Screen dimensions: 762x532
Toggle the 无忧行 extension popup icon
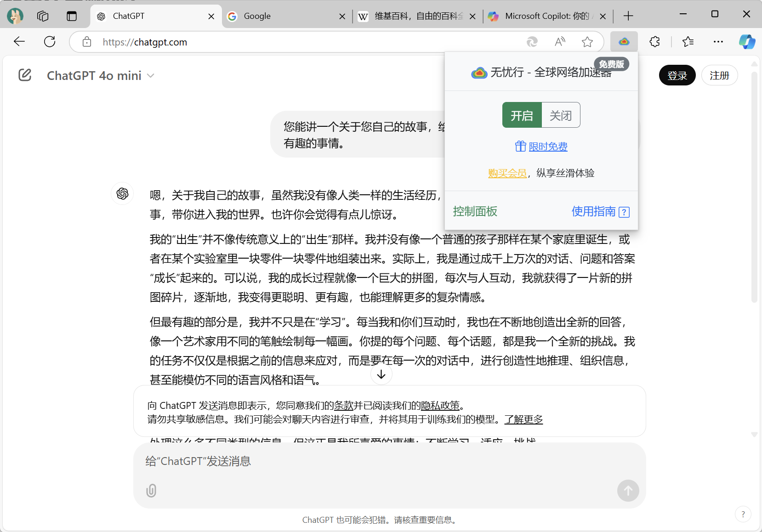pos(624,42)
